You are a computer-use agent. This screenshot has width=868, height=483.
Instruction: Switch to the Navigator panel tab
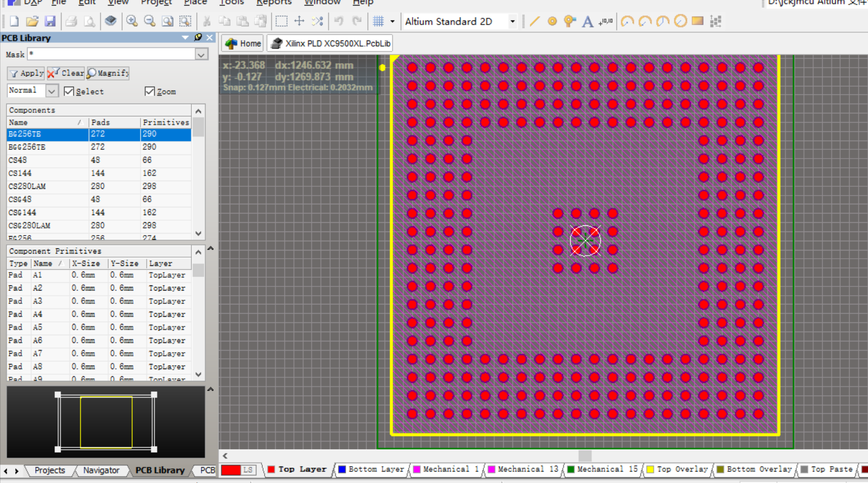(x=101, y=470)
